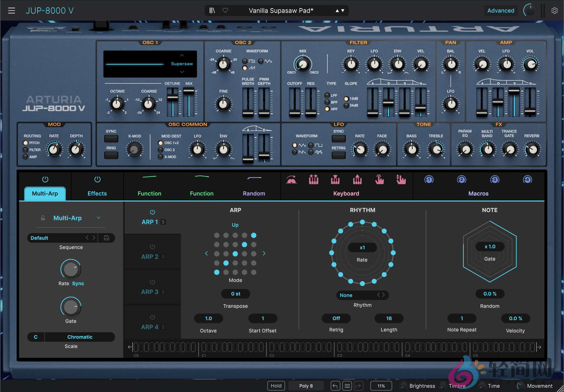Viewport: 564px width, 392px height.
Task: Open the OSC 1 waveform selector down arrow
Action: point(182,72)
